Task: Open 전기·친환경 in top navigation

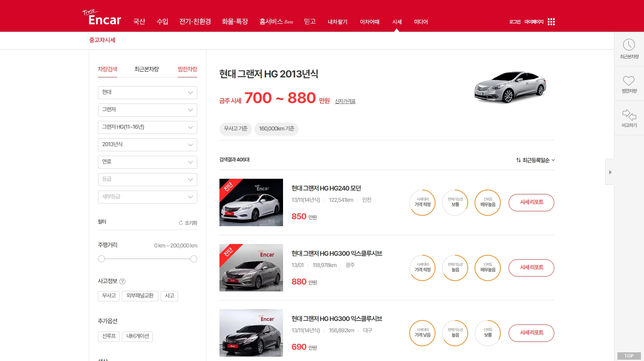Action: point(195,22)
